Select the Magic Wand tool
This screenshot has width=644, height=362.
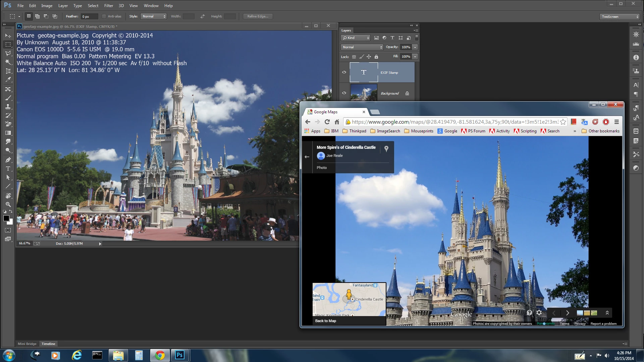click(8, 62)
